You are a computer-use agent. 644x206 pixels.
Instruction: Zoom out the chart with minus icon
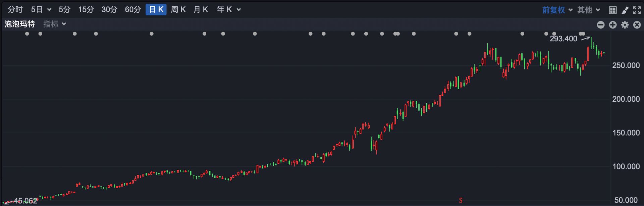tap(601, 25)
